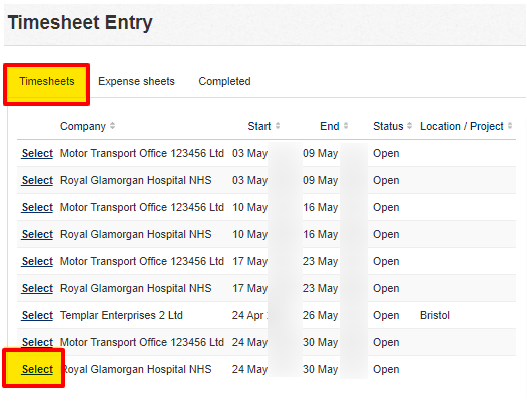Switch to the Completed tab

coord(224,81)
